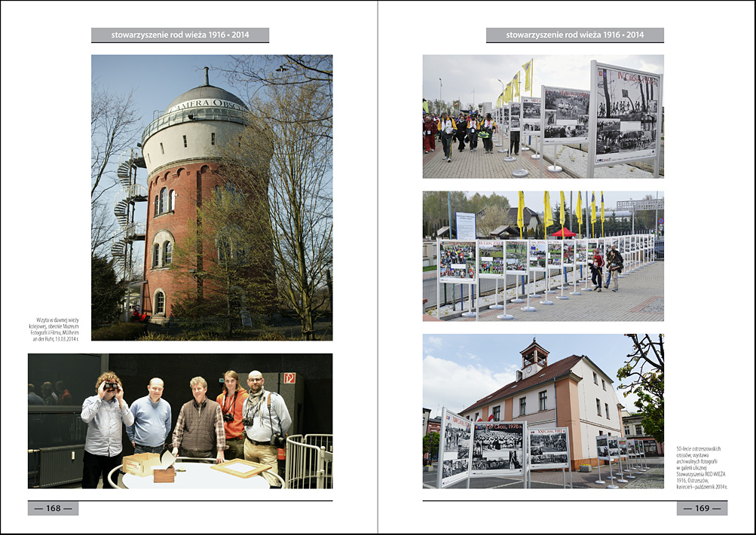
Task: Open the top right photo with marching crowd
Action: pyautogui.click(x=543, y=116)
